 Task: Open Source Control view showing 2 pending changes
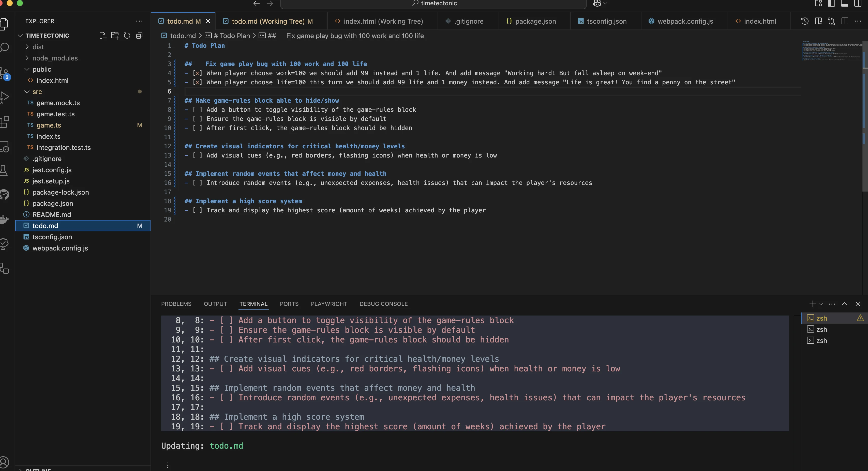(x=5, y=72)
